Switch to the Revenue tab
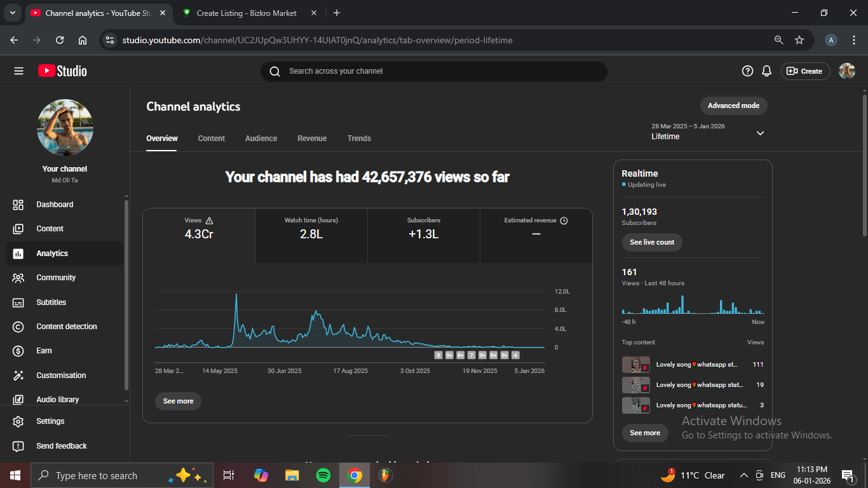 312,139
